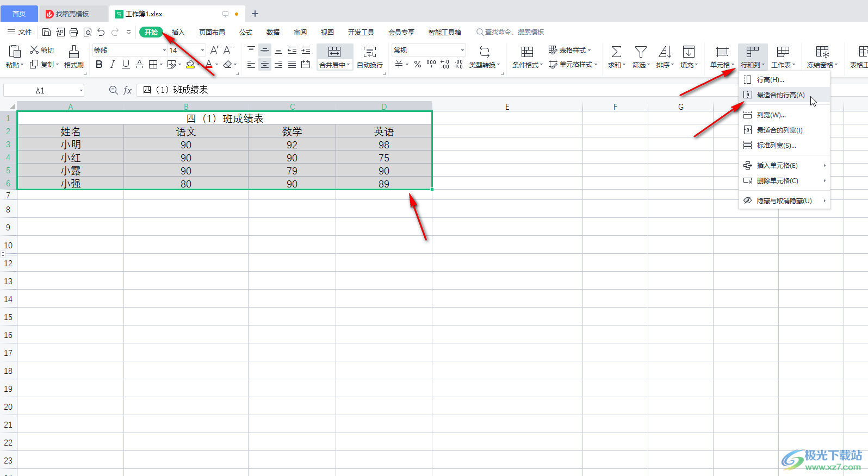The height and width of the screenshot is (476, 868).
Task: Expand the Name Box A1 dropdown arrow
Action: [81, 91]
